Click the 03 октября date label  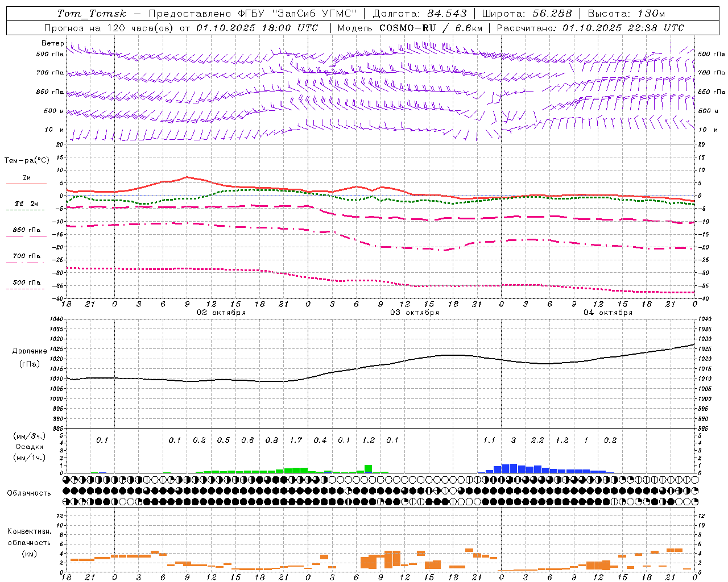(414, 313)
